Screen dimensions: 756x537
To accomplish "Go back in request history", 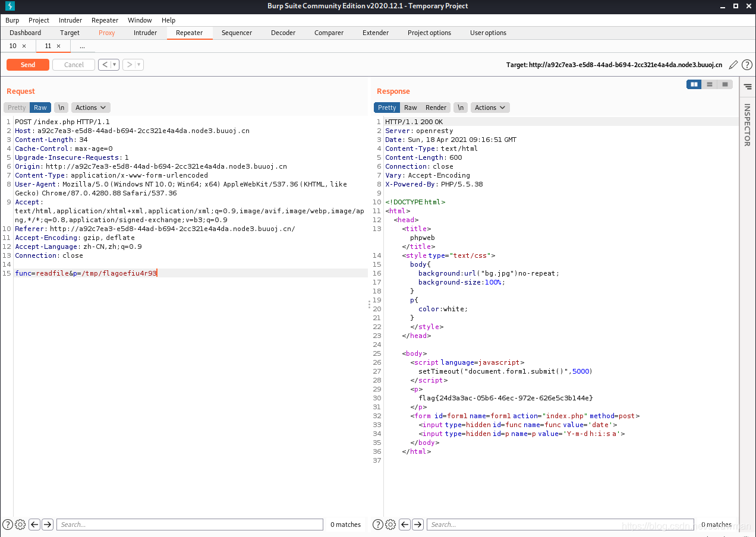I will (105, 65).
